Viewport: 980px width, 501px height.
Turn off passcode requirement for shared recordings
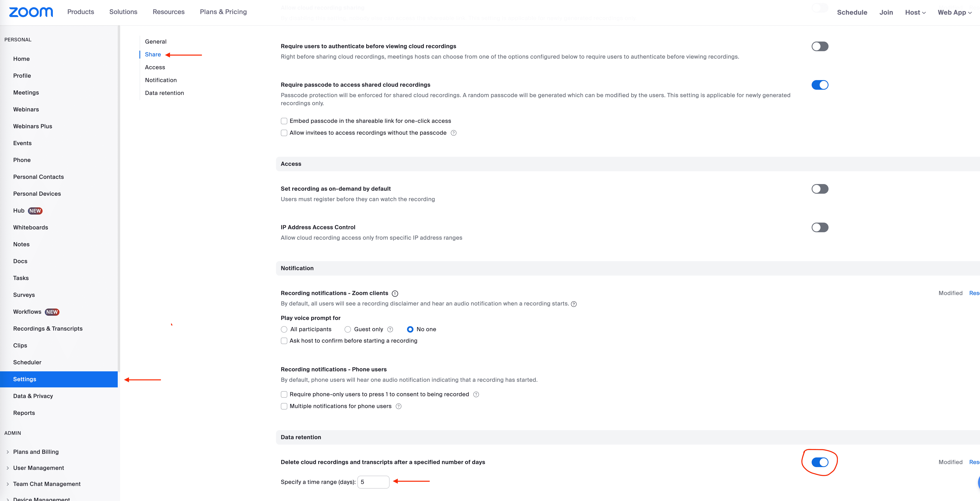tap(819, 85)
